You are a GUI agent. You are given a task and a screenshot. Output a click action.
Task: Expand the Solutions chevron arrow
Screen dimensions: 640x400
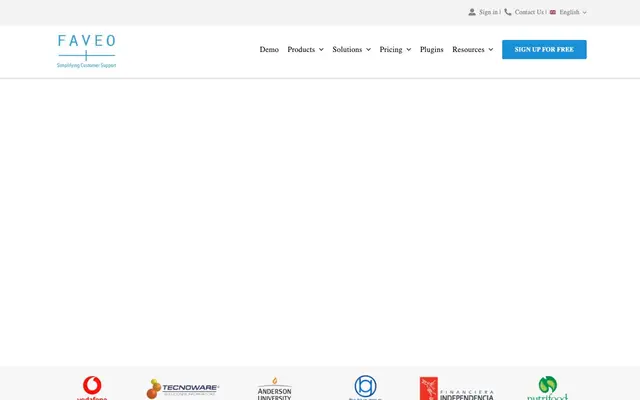click(368, 50)
